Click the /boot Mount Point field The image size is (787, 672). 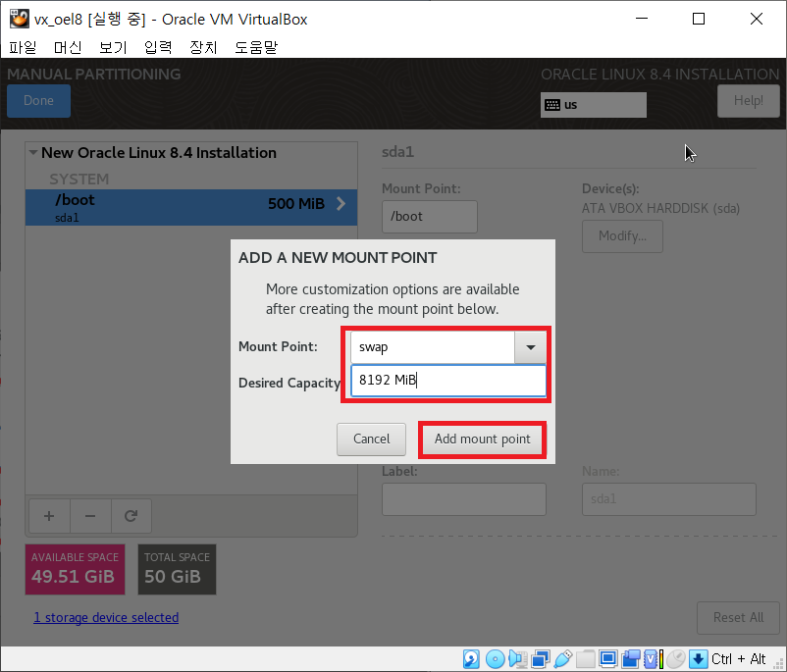pos(430,217)
